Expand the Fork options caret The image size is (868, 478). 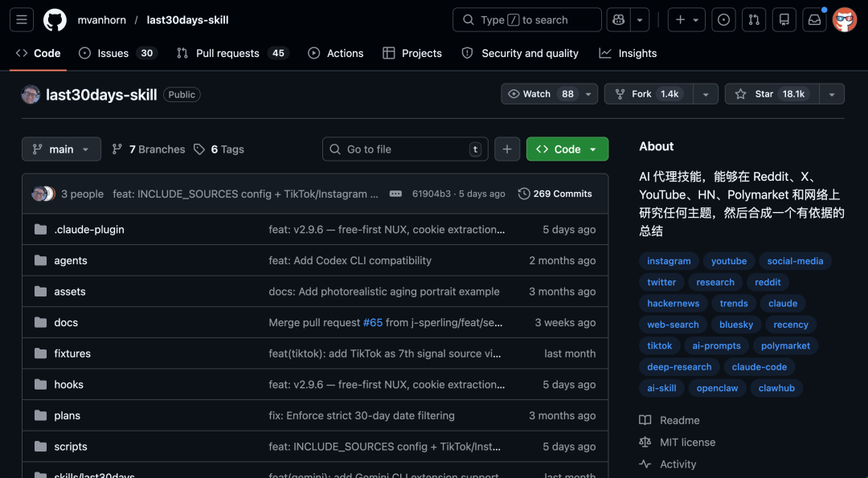point(706,93)
